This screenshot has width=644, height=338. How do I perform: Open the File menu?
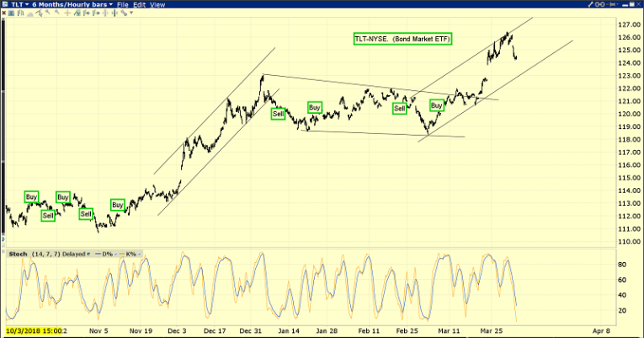click(x=123, y=5)
